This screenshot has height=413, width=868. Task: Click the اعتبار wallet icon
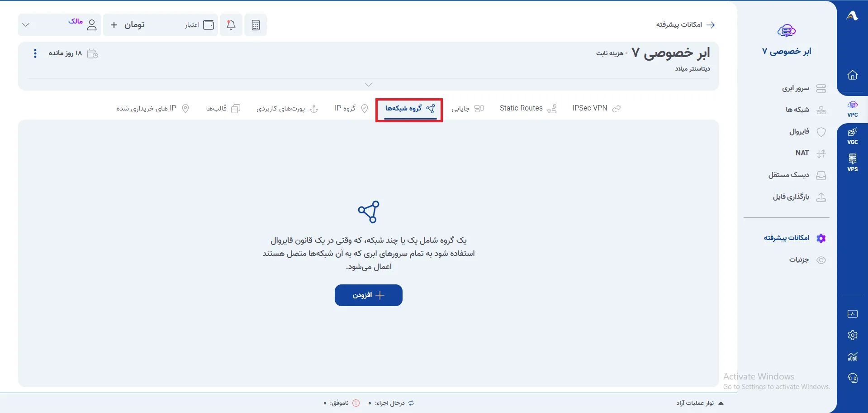coord(209,25)
